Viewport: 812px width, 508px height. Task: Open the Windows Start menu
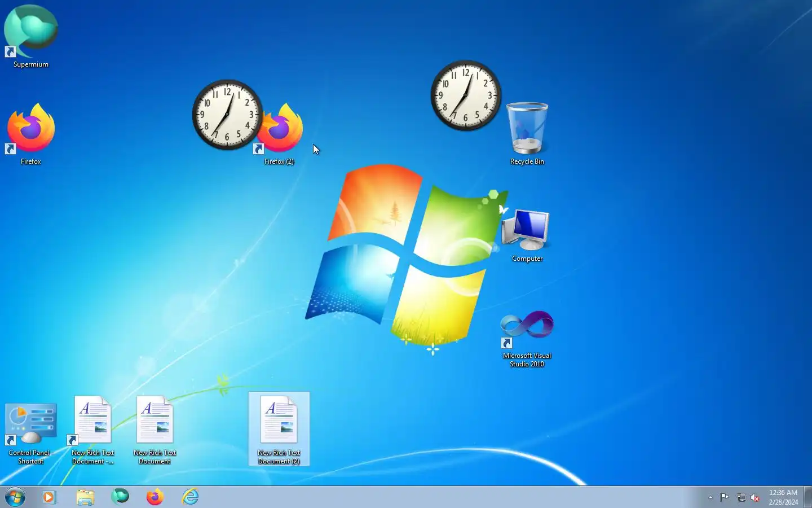click(x=15, y=497)
